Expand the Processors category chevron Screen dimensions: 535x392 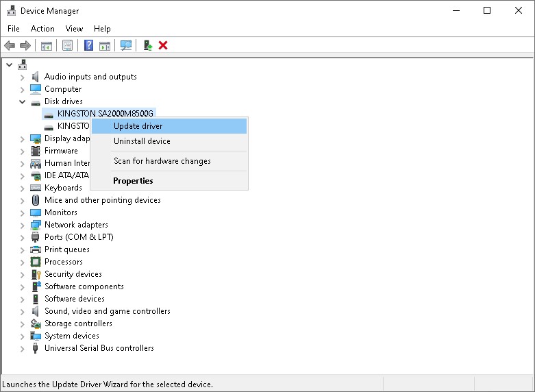click(x=22, y=262)
